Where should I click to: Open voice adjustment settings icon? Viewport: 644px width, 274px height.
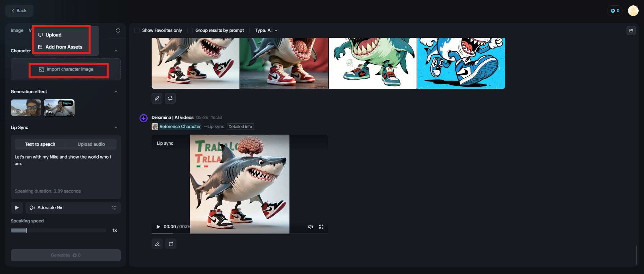click(x=114, y=208)
